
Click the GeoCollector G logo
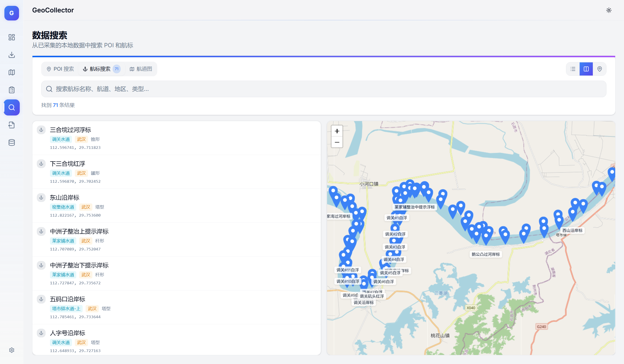[12, 13]
